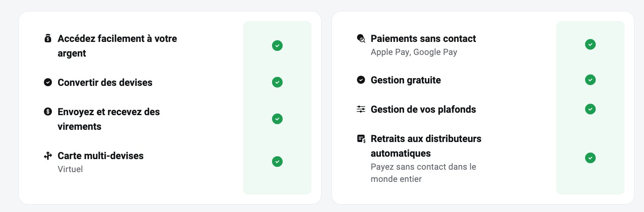Click the green check for Paiements sans contact
This screenshot has height=212, width=644.
click(x=590, y=44)
